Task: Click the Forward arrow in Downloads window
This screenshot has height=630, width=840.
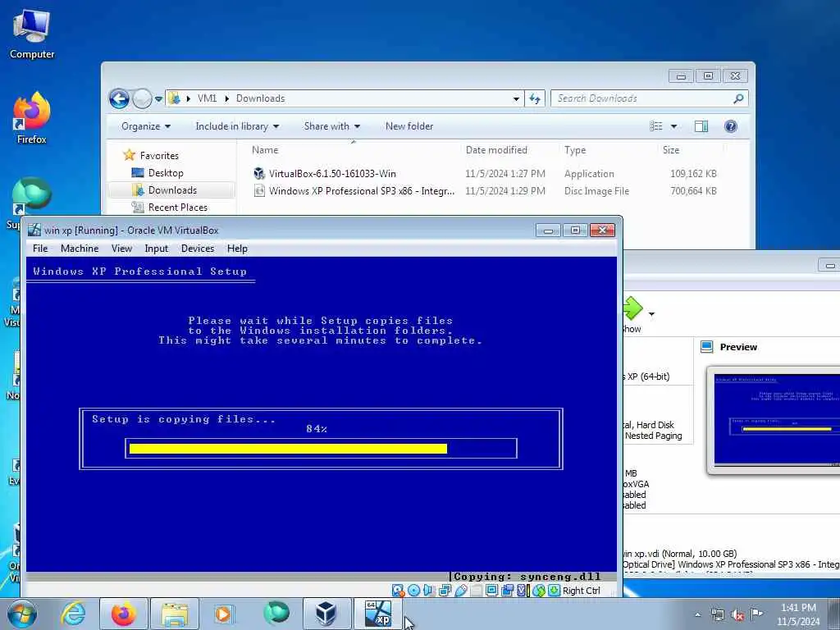Action: (x=141, y=98)
